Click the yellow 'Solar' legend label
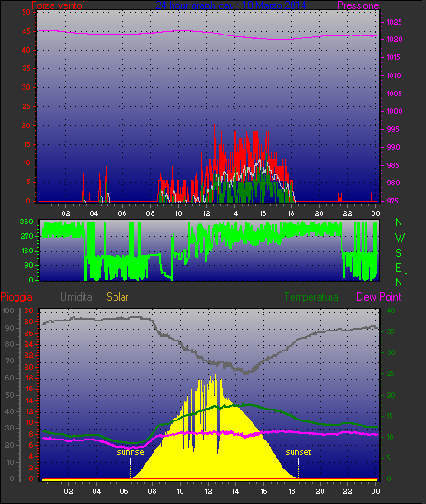 [117, 297]
